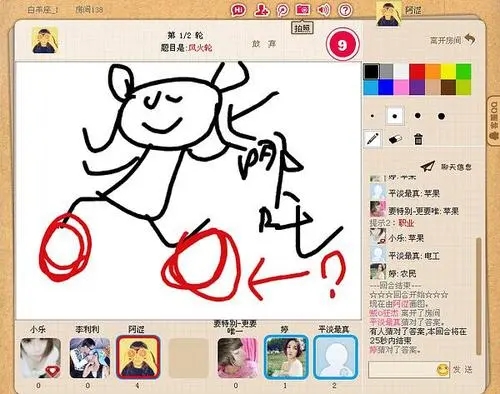Click chat message 婷: 农民
The image size is (500, 394).
click(403, 274)
